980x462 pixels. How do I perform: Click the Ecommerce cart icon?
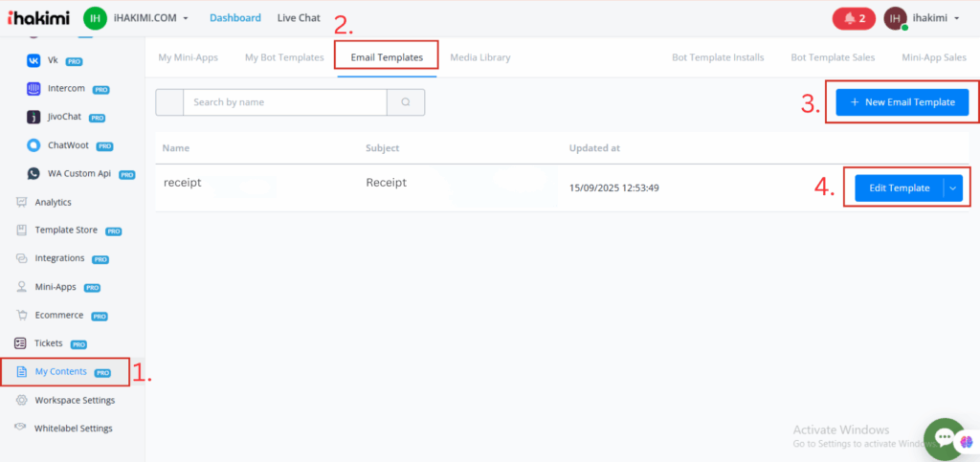pos(21,315)
